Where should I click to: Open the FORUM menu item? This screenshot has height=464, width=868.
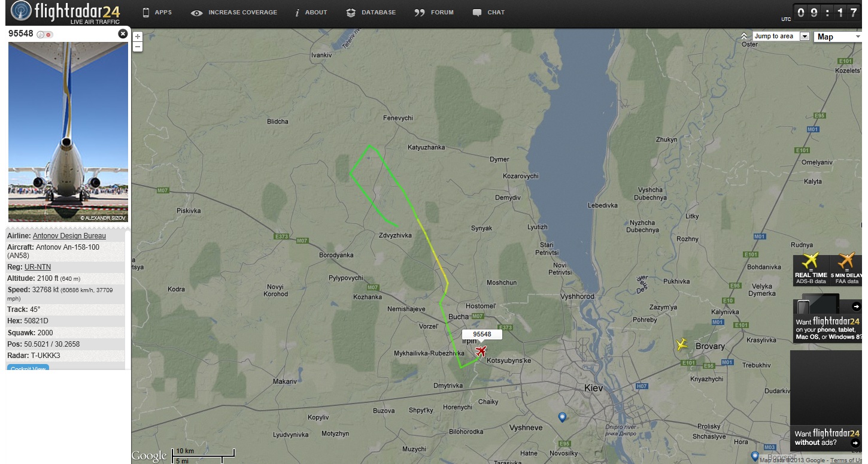tap(435, 13)
